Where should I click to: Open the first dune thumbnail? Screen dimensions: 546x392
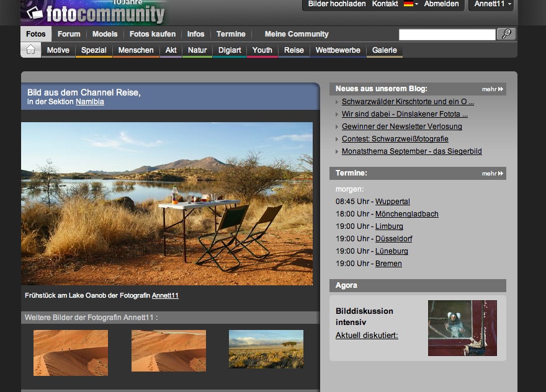[x=71, y=353]
